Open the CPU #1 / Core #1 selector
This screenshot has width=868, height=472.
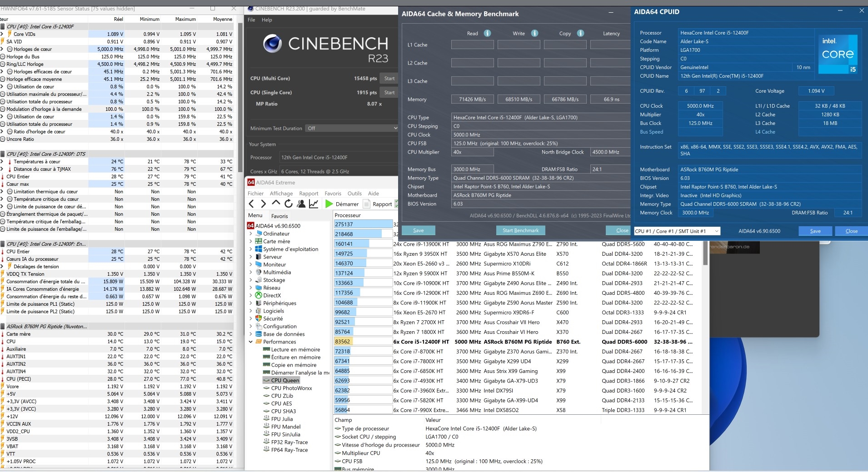point(677,231)
